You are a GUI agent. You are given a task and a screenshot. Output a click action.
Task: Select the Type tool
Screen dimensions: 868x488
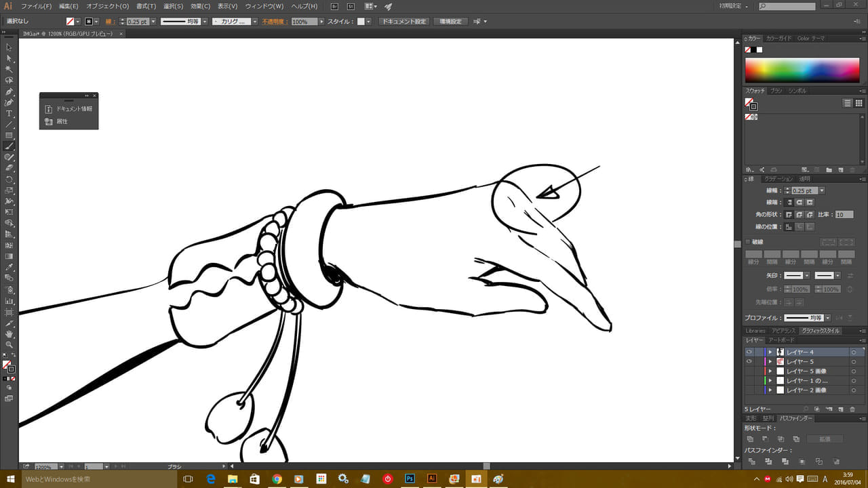click(9, 114)
